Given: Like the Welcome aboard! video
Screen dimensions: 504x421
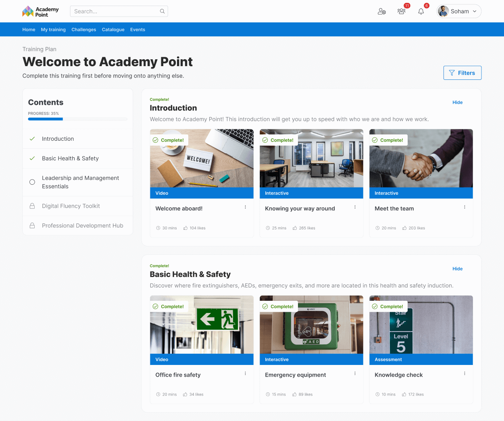Looking at the screenshot, I should tap(185, 228).
